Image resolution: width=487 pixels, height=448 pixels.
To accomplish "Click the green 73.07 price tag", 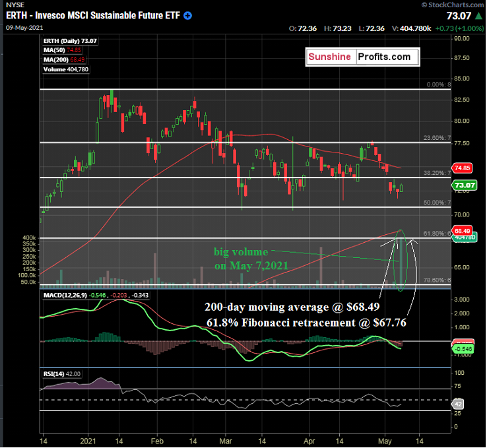I will coord(464,185).
